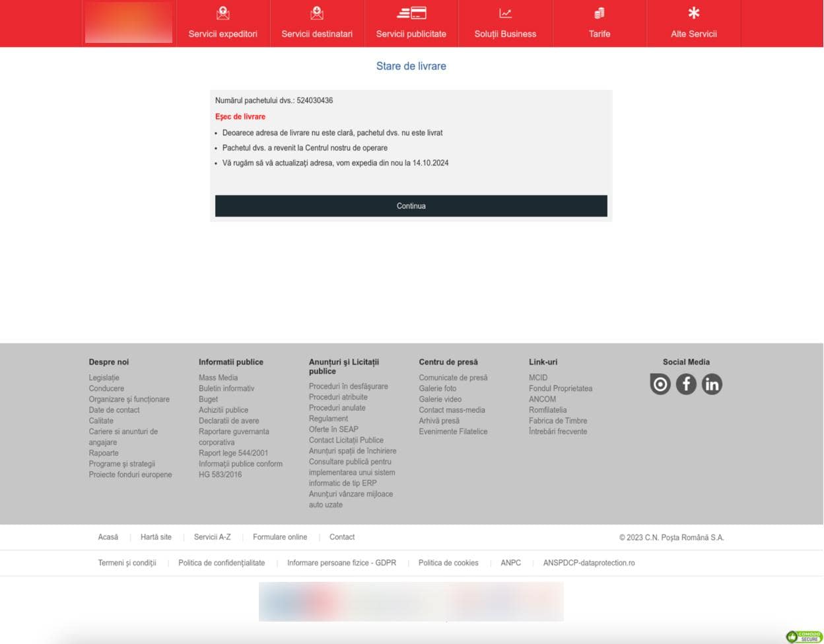
Task: Click the red Poșta Română logo
Action: [128, 23]
